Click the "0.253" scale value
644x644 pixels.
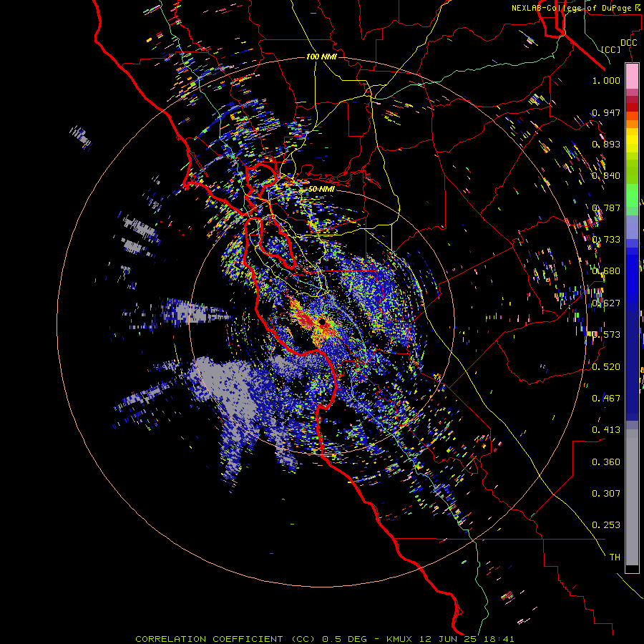606,525
